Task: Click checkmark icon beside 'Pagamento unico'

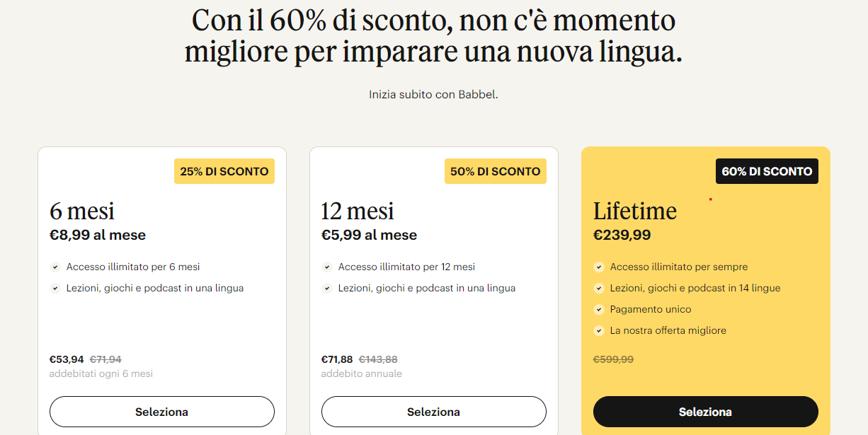Action: click(x=599, y=310)
